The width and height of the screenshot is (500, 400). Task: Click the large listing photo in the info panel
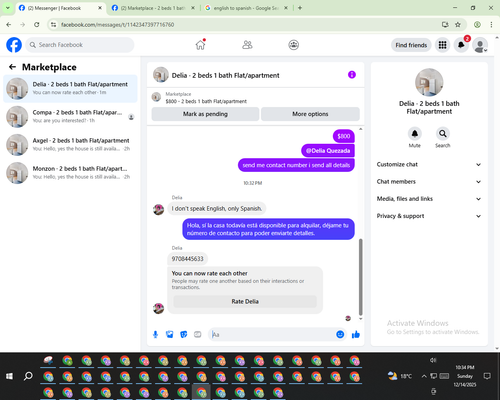tap(429, 83)
